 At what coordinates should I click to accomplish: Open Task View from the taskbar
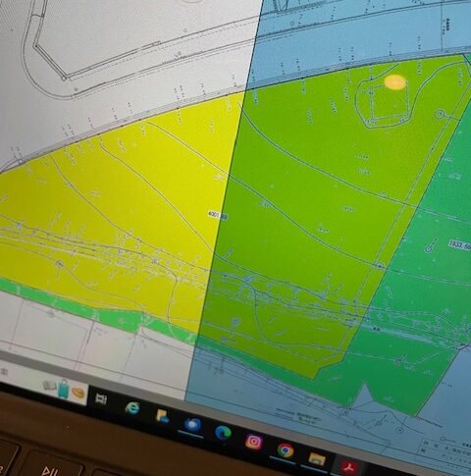pyautogui.click(x=100, y=398)
